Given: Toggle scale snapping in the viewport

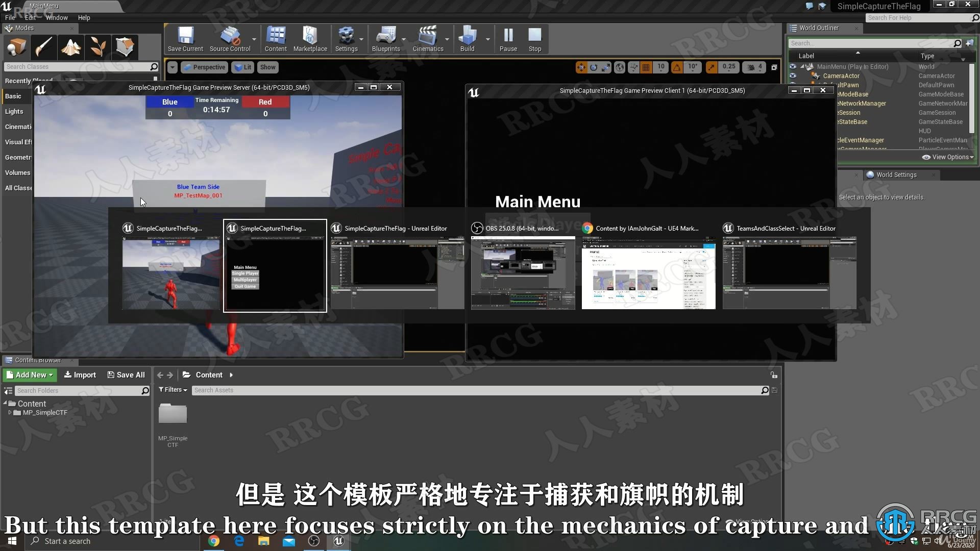Looking at the screenshot, I should point(712,67).
